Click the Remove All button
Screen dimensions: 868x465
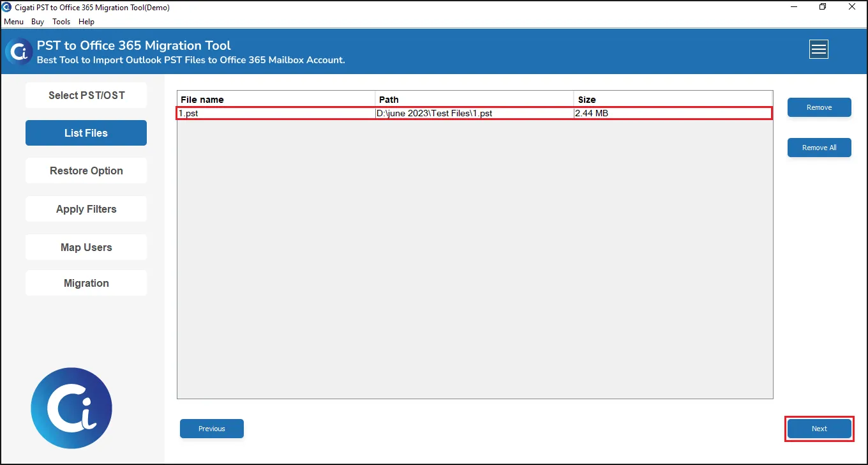point(819,148)
